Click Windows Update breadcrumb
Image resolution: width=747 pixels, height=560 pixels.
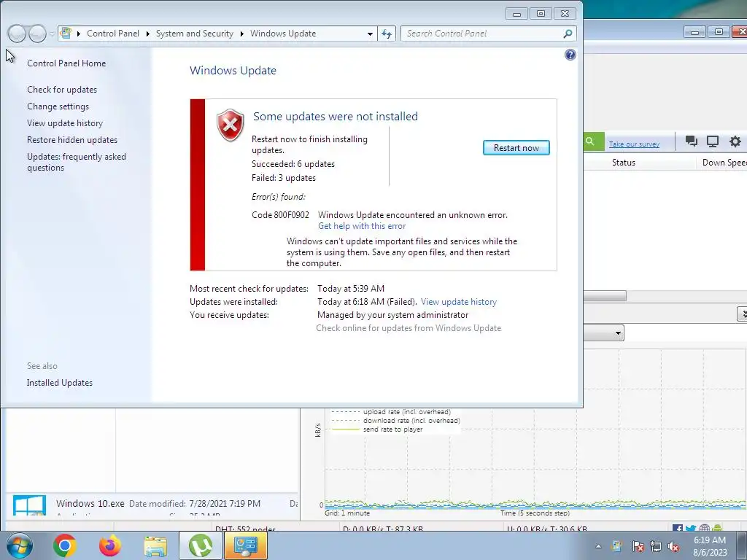(x=283, y=34)
